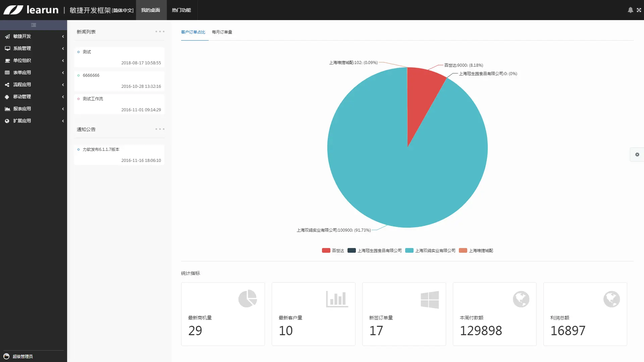Click the 报表应用 chart icon

click(x=7, y=109)
